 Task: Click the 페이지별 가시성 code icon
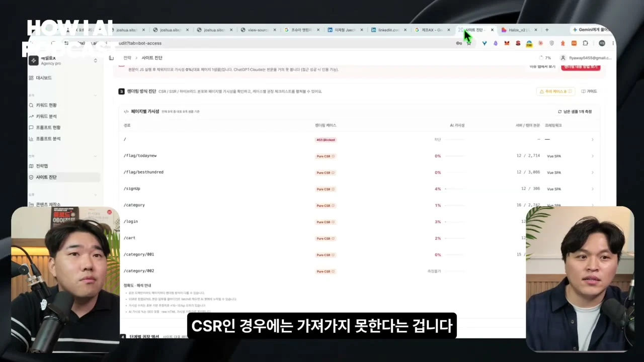[126, 112]
